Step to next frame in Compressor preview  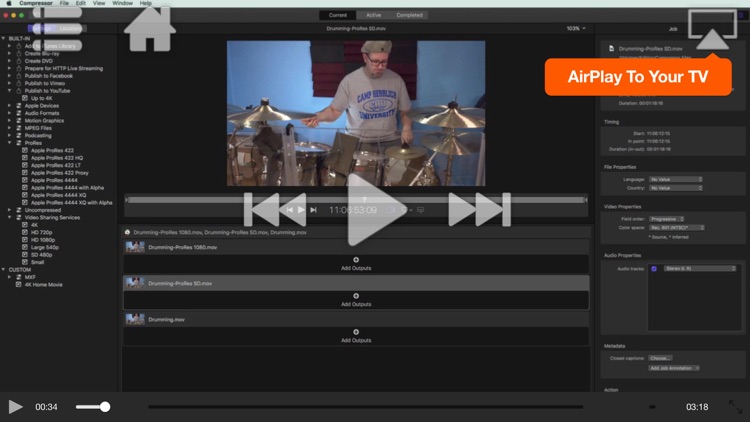pos(313,210)
